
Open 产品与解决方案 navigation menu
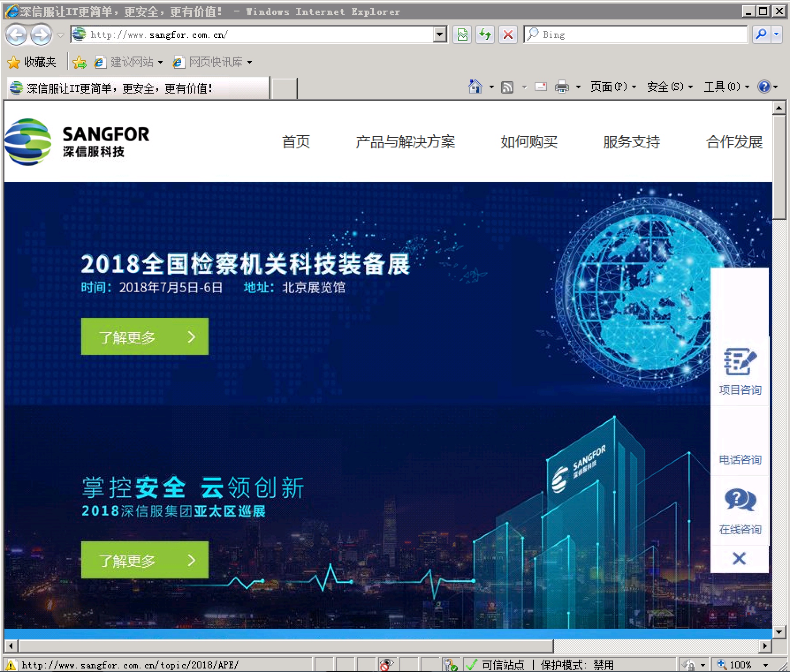point(405,142)
